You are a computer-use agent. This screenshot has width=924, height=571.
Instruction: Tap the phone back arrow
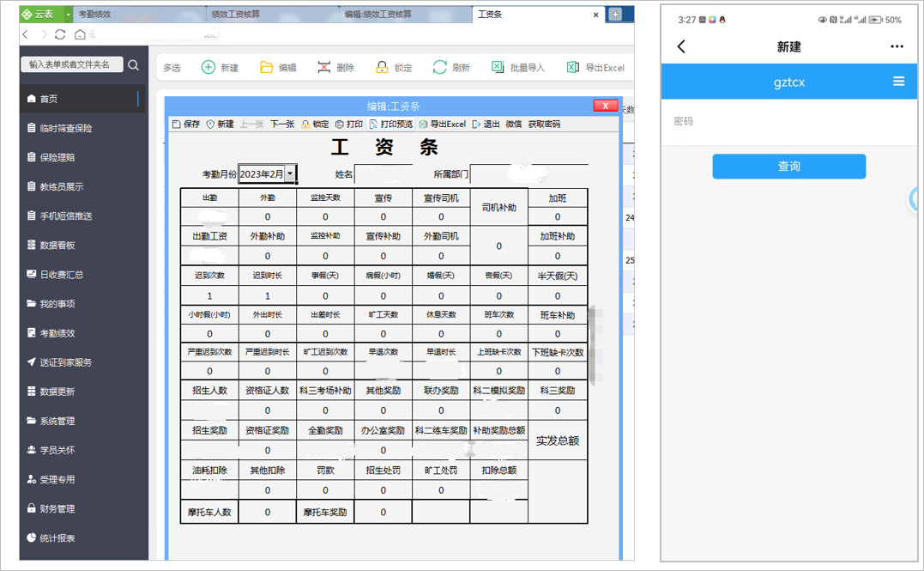pos(682,46)
